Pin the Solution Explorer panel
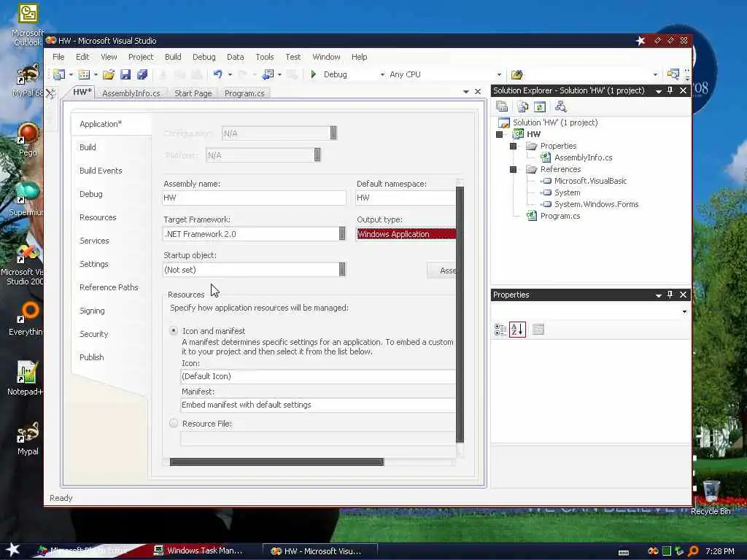 [670, 90]
